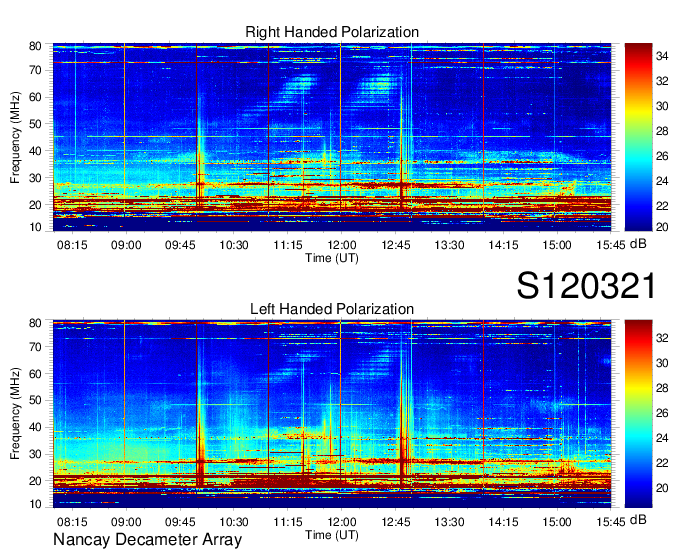Click the "Nancay Decameter Array" caption

pyautogui.click(x=147, y=539)
